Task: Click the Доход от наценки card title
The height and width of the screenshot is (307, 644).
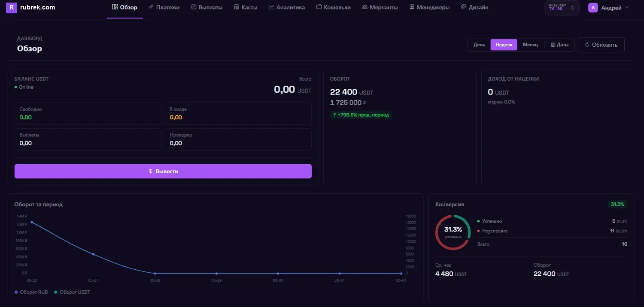Action: point(513,79)
